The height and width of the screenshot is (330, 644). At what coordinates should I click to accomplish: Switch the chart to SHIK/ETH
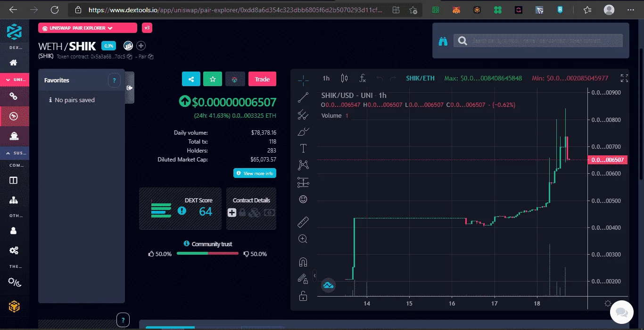420,78
